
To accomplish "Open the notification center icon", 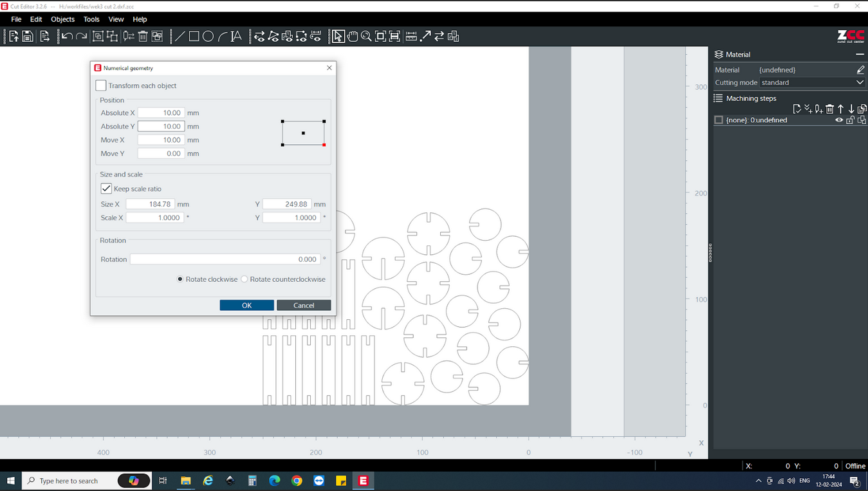I will [855, 481].
